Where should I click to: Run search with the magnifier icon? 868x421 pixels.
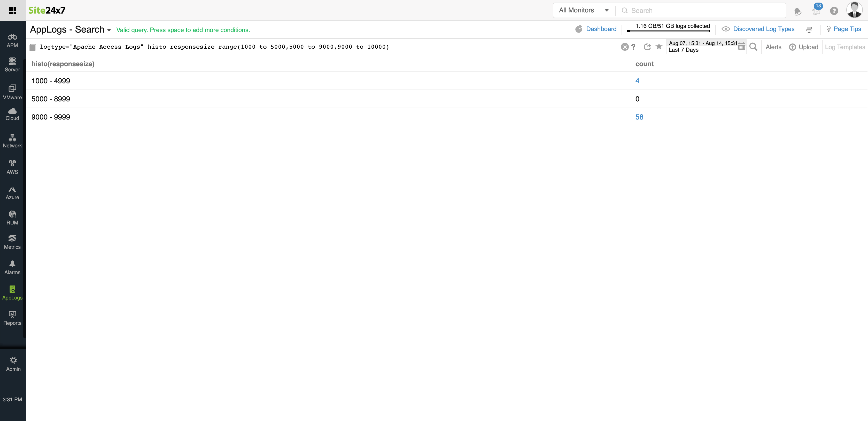[754, 47]
